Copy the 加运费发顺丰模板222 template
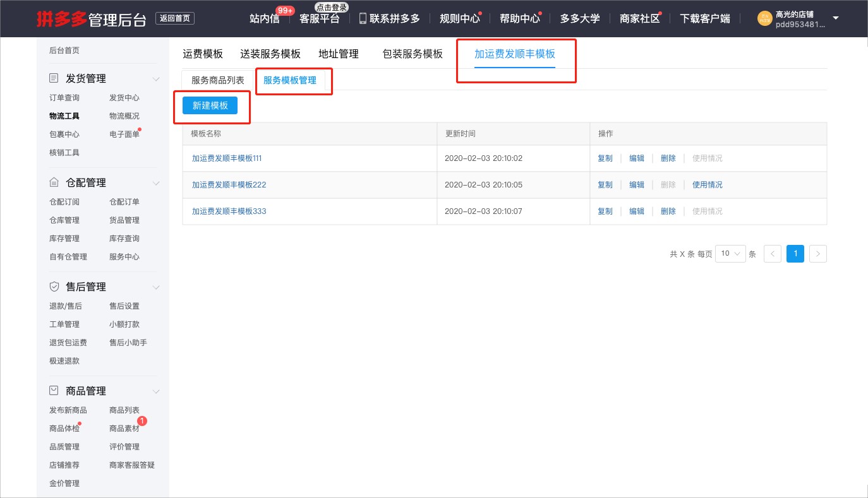Screen dimensions: 868x498 point(605,185)
